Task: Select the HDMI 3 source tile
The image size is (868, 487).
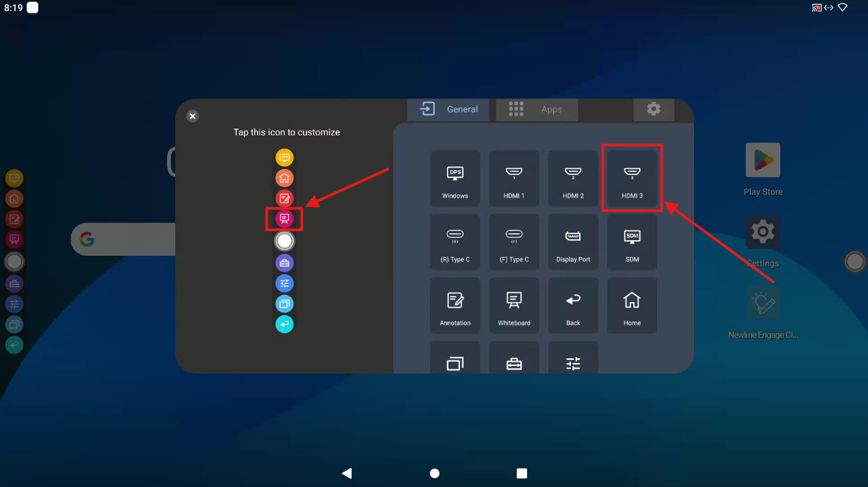Action: tap(632, 178)
